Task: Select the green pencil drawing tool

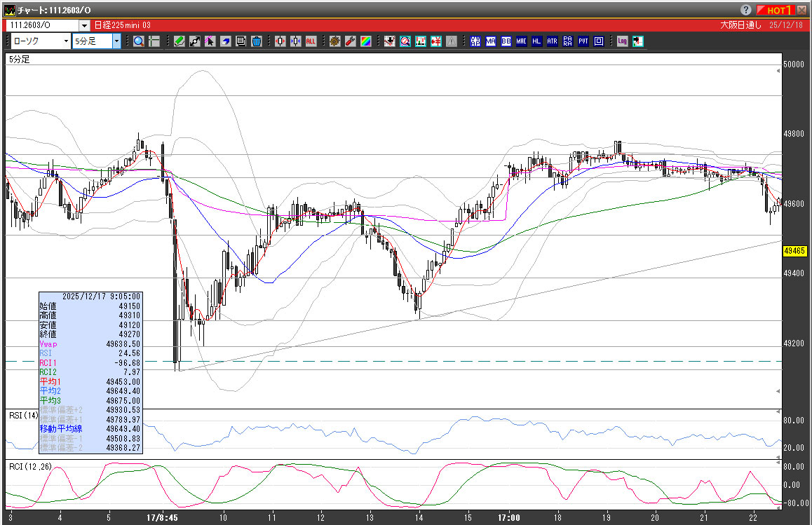Action: (x=180, y=41)
